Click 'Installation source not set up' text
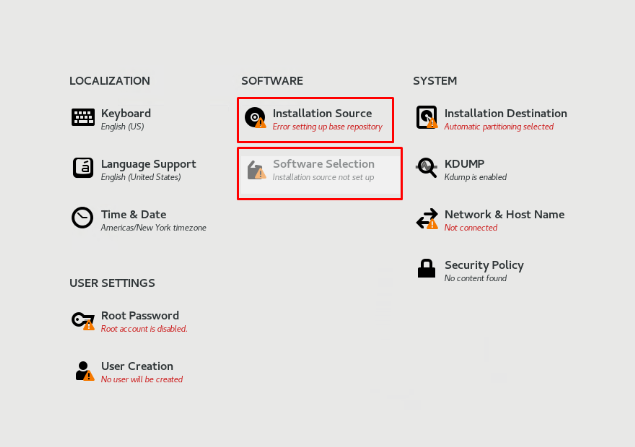 [x=324, y=177]
